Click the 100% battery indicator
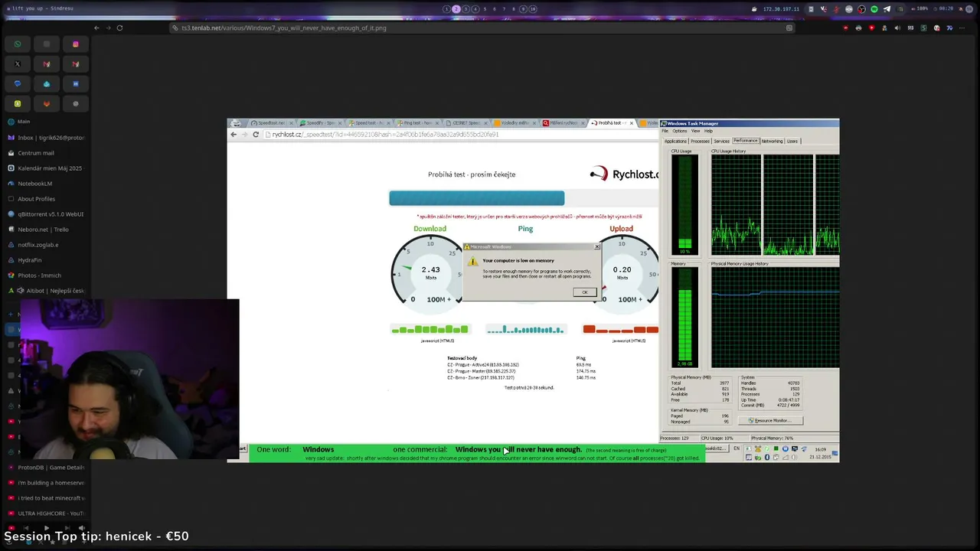 (921, 9)
